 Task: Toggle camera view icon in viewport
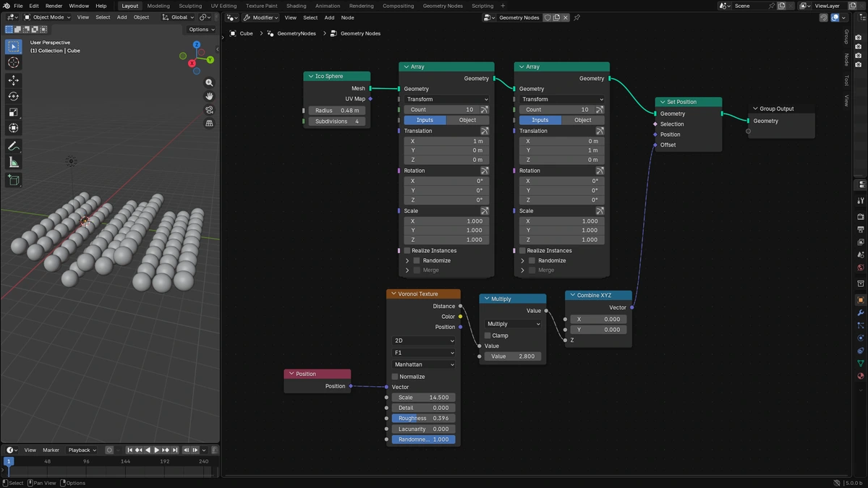point(209,110)
